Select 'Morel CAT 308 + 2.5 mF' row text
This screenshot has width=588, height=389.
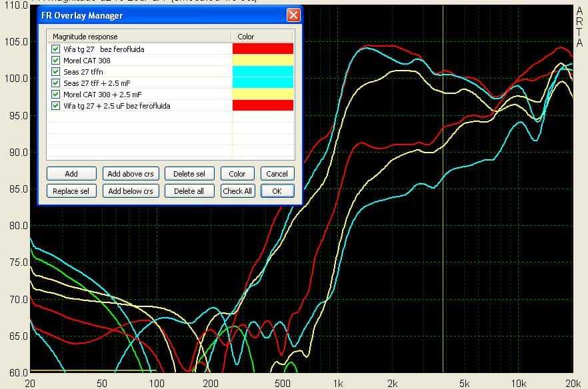pyautogui.click(x=103, y=95)
